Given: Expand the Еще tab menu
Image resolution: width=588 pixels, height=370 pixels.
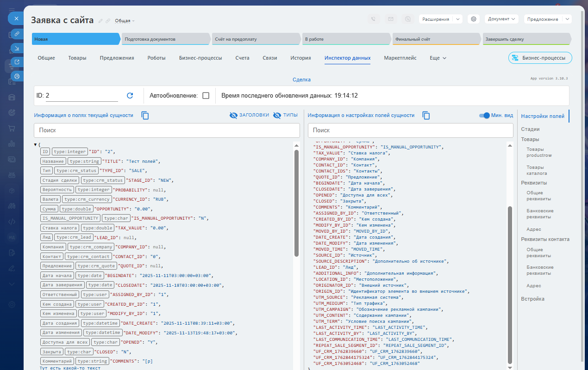Looking at the screenshot, I should (x=438, y=58).
